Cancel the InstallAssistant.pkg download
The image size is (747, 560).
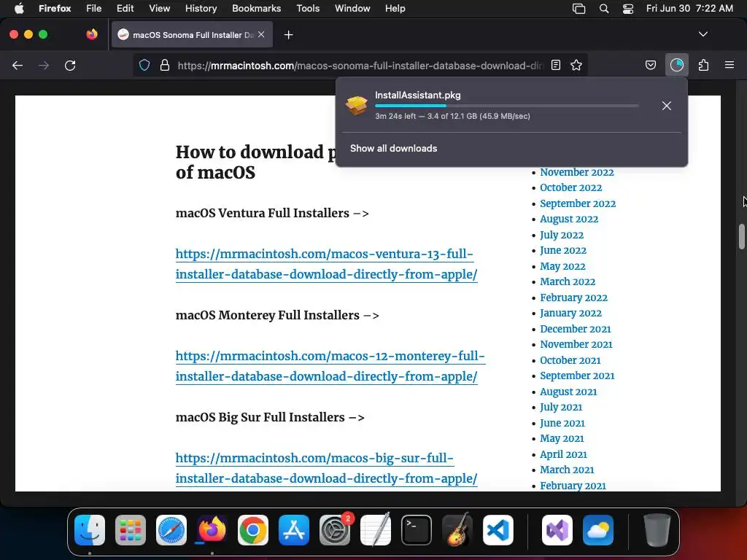point(667,106)
